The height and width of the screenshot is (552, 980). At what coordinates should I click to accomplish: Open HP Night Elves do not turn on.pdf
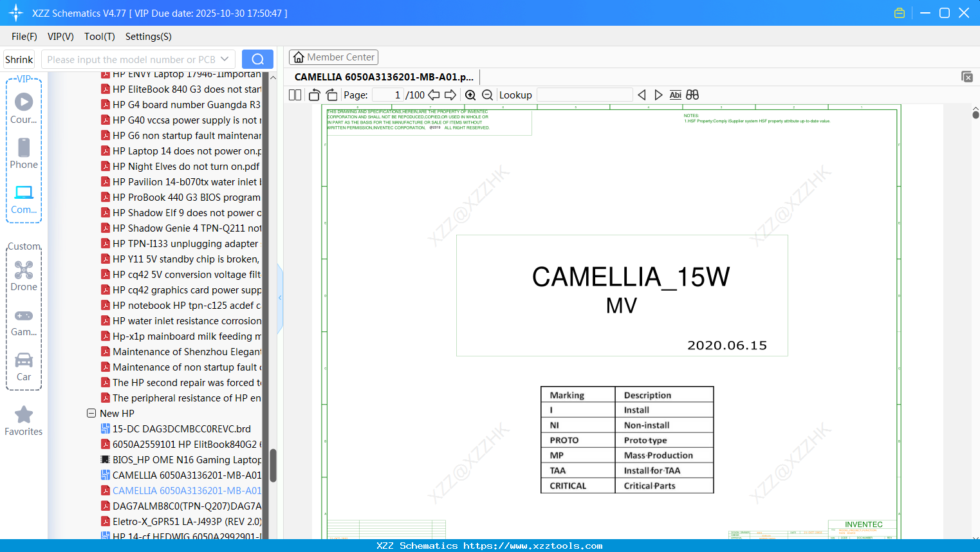(181, 167)
